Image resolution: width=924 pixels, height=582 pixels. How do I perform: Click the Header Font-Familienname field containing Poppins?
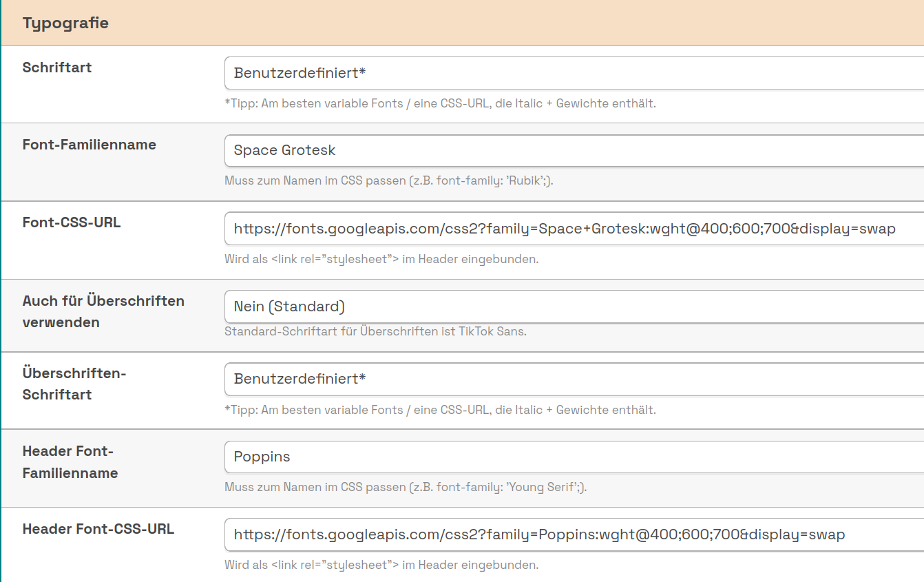click(573, 457)
